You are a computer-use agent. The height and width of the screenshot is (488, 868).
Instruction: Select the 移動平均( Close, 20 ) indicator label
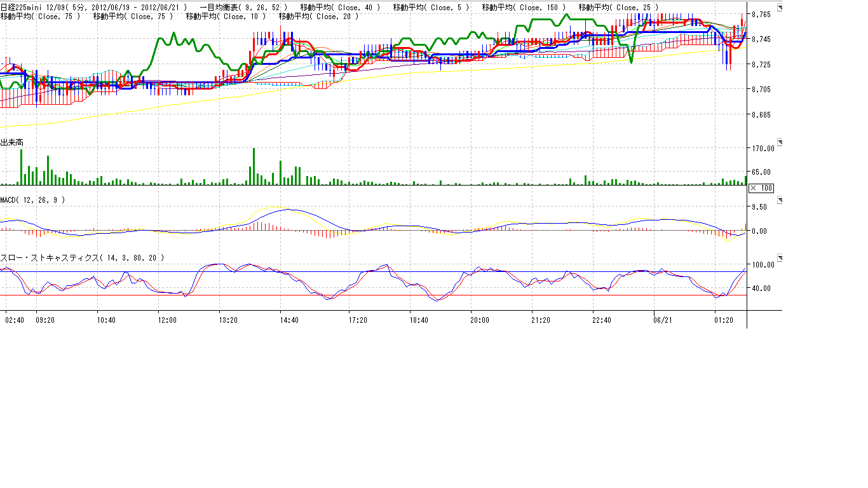pyautogui.click(x=319, y=17)
